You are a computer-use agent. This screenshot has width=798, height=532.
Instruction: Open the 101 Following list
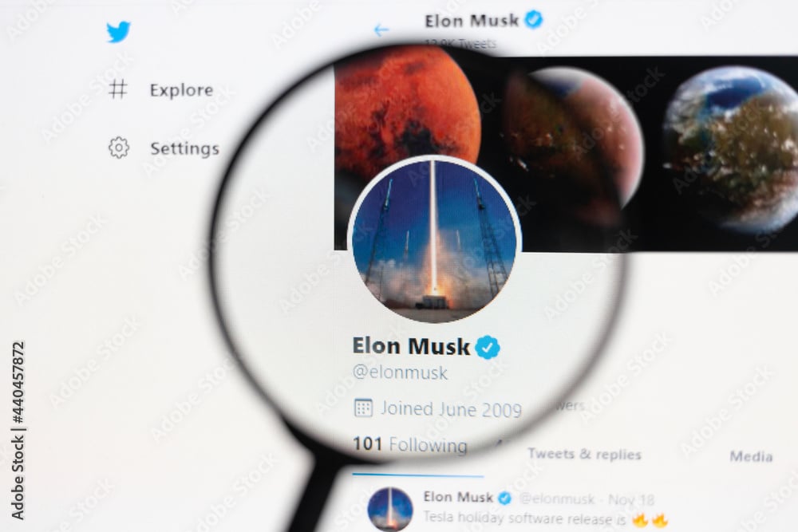click(409, 444)
